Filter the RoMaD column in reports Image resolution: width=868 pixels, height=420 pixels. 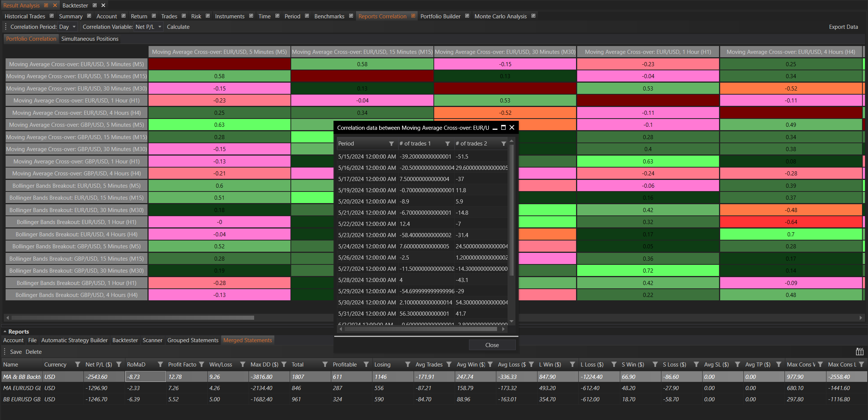pos(160,364)
